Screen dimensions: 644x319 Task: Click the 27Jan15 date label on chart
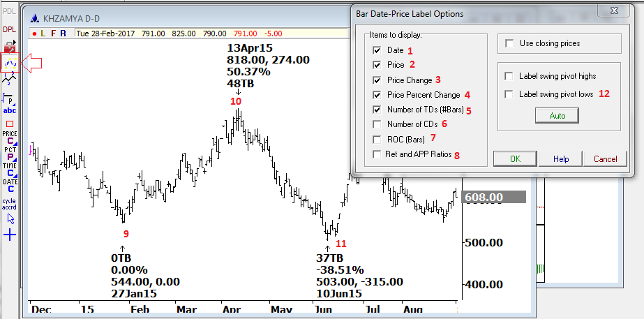[134, 293]
